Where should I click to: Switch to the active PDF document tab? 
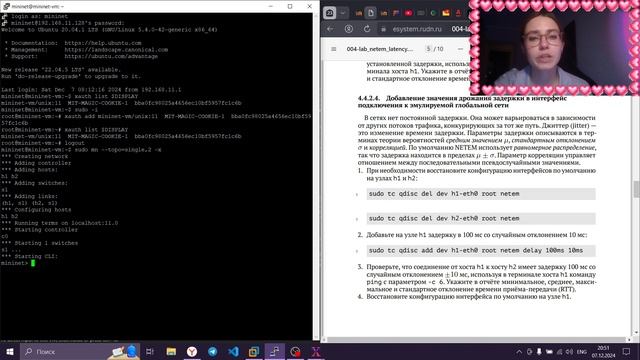coord(371,13)
